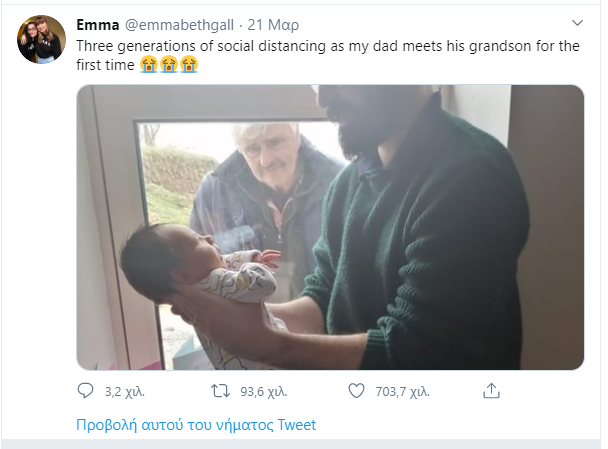Click the first crying emoji in the tweet
This screenshot has height=449, width=608.
point(149,64)
